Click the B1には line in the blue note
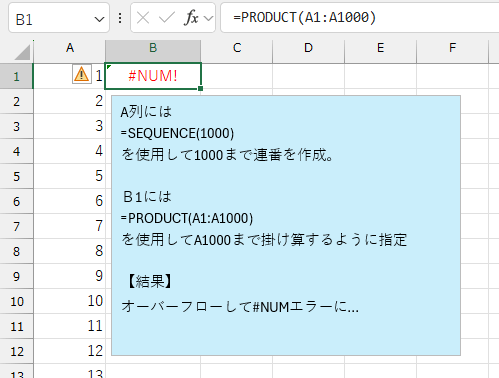This screenshot has width=499, height=378. (147, 197)
